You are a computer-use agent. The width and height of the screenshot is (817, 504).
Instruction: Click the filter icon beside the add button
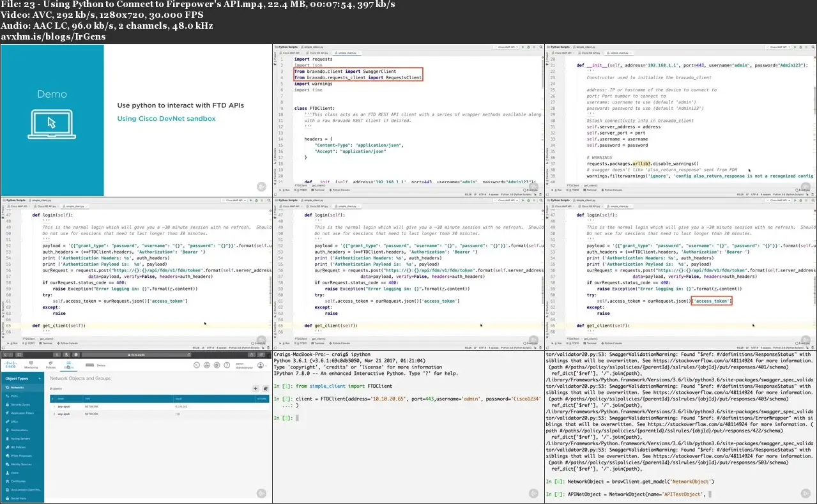(x=265, y=388)
